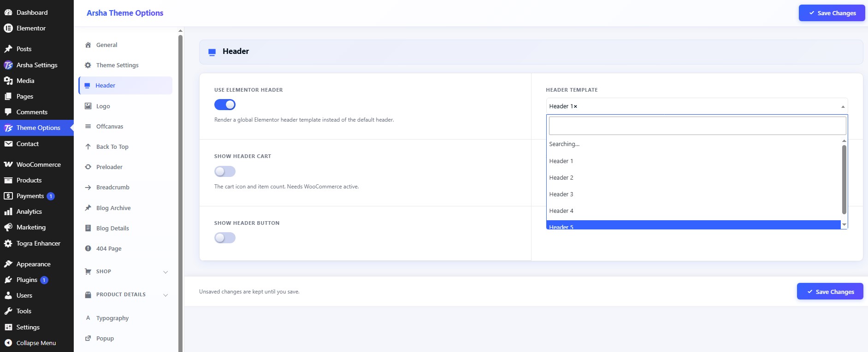Click the Appearance paintbrush icon
868x352 pixels.
pyautogui.click(x=8, y=264)
